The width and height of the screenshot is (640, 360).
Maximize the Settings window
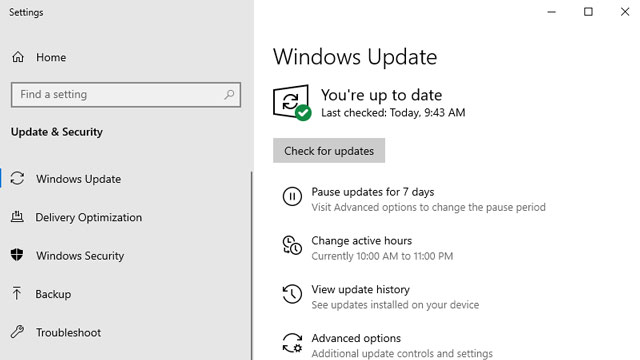click(x=588, y=12)
